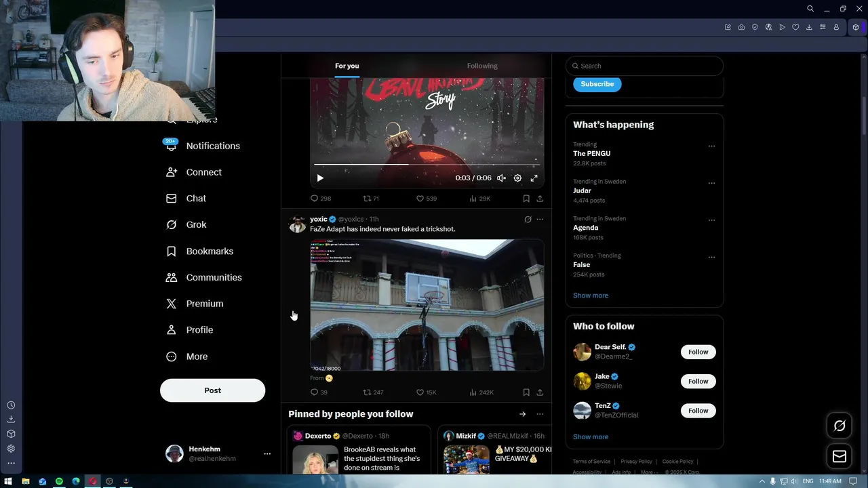Click the white Post button
Screen dimensions: 868x488
(x=212, y=390)
